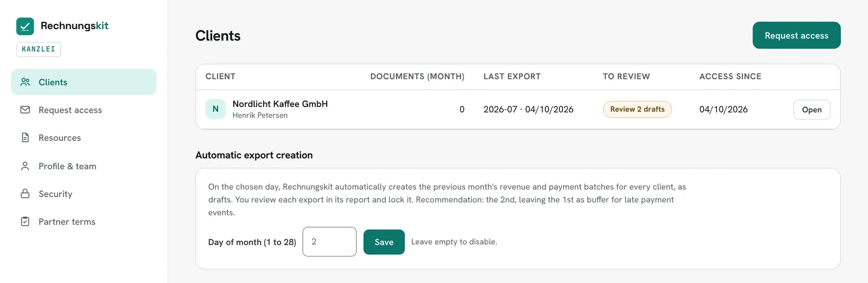
Task: Click the Rechnungskit checkmark logo icon
Action: pyautogui.click(x=25, y=26)
